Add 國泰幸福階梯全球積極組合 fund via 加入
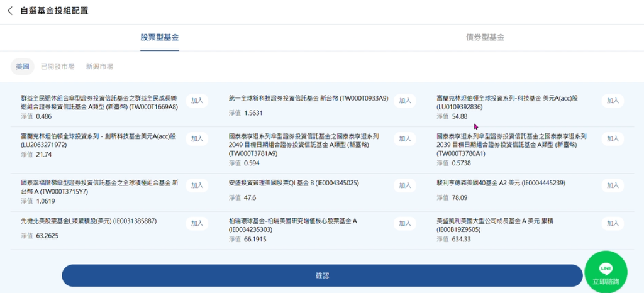644x293 pixels. (197, 185)
